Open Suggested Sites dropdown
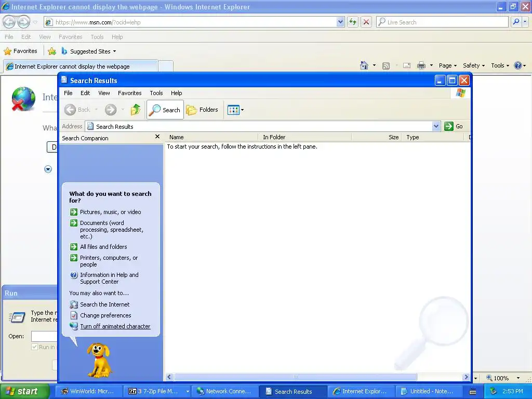 (x=89, y=51)
